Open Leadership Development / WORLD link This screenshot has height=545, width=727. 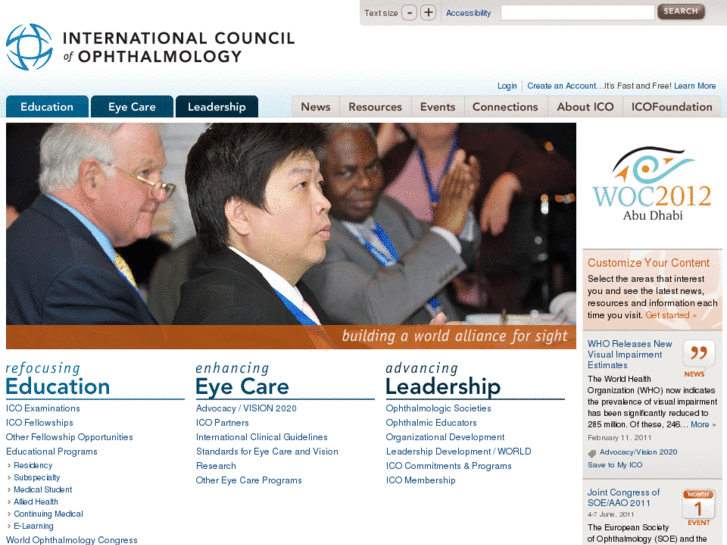click(459, 451)
